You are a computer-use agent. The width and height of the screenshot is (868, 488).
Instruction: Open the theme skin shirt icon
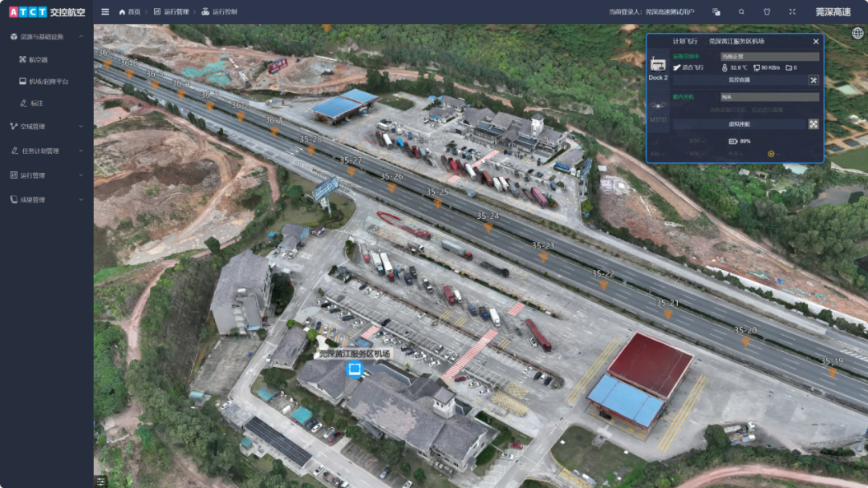(767, 12)
